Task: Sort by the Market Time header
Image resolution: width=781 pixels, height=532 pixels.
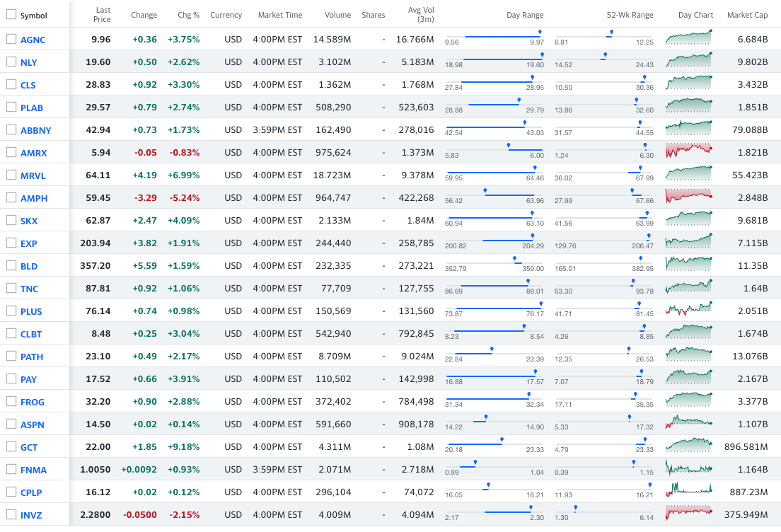Action: 280,15
